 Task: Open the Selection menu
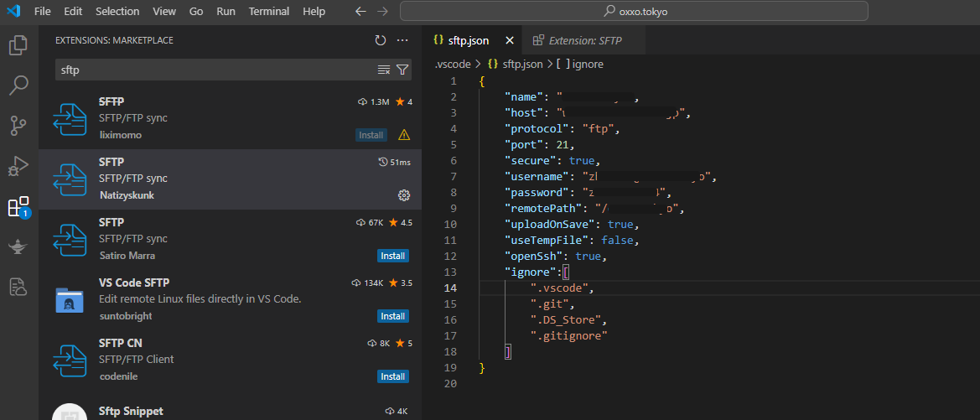[117, 11]
